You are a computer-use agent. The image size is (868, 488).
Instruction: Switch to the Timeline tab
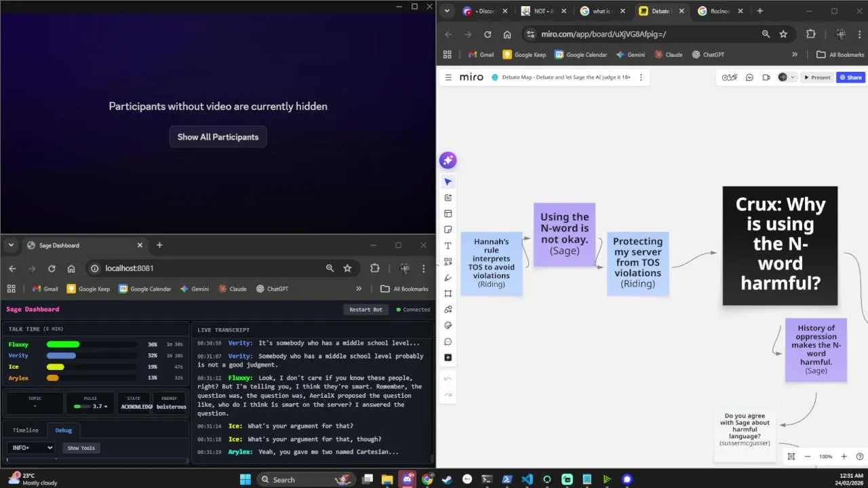(25, 430)
